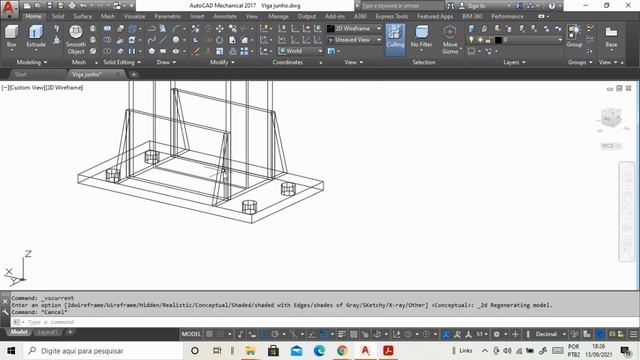The image size is (640, 360).
Task: Click the layer color black swatch
Action: pos(498,40)
